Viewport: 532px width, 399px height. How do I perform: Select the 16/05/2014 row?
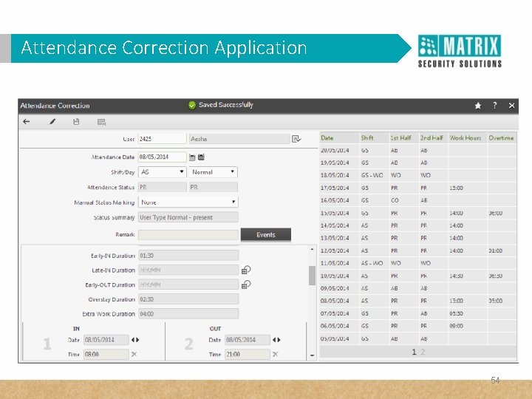(418, 200)
